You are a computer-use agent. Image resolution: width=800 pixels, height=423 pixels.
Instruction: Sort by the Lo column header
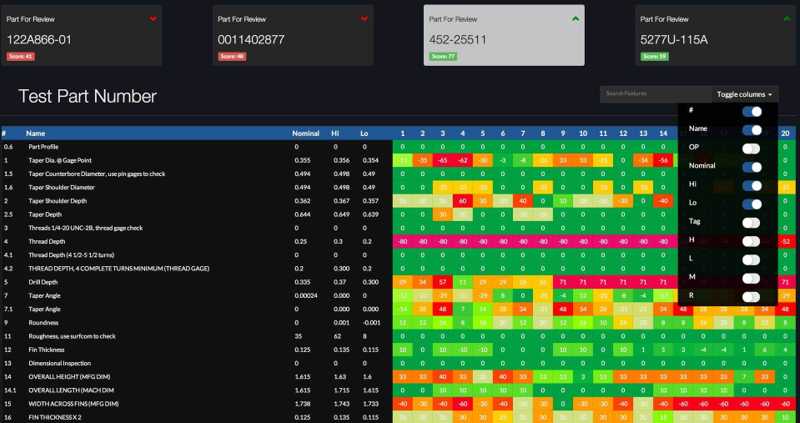point(364,134)
